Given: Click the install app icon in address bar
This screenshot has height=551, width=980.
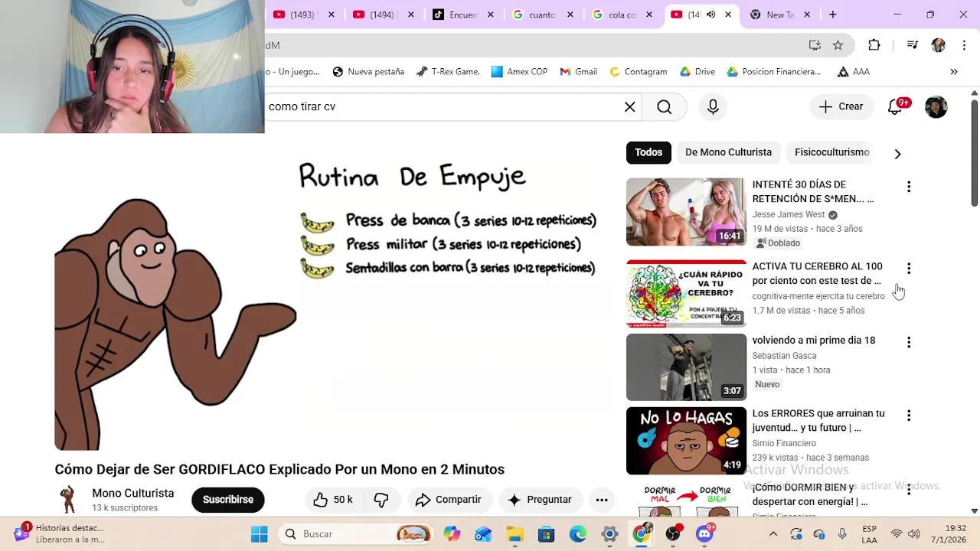Looking at the screenshot, I should tap(815, 45).
